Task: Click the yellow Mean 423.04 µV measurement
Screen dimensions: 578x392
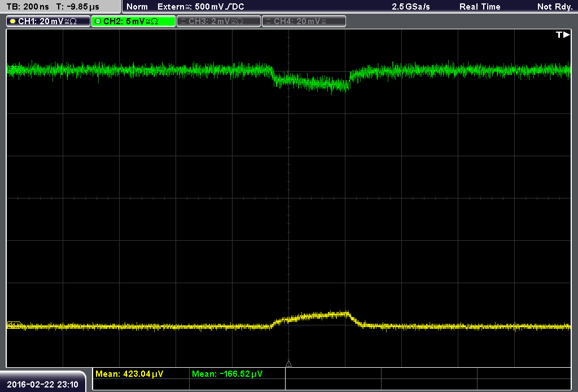Action: tap(129, 374)
